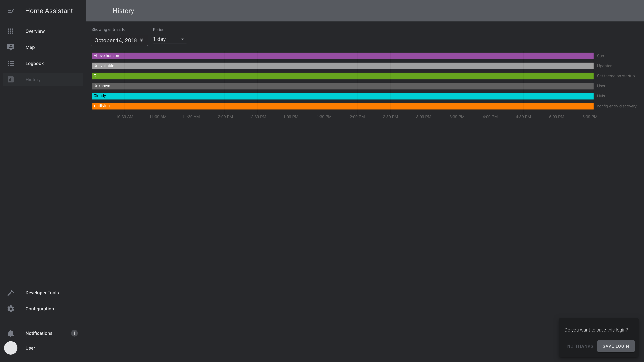The image size is (644, 362).
Task: Go to Logbook in the sidebar
Action: pyautogui.click(x=35, y=64)
